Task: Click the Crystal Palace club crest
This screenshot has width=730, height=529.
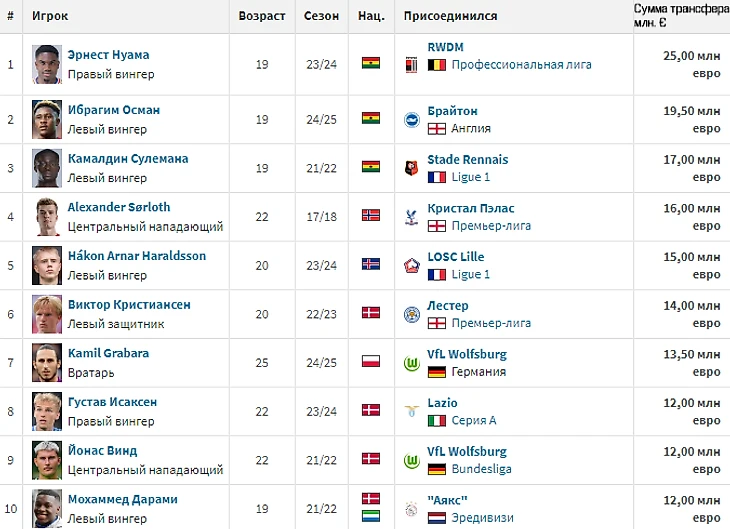Action: 410,217
